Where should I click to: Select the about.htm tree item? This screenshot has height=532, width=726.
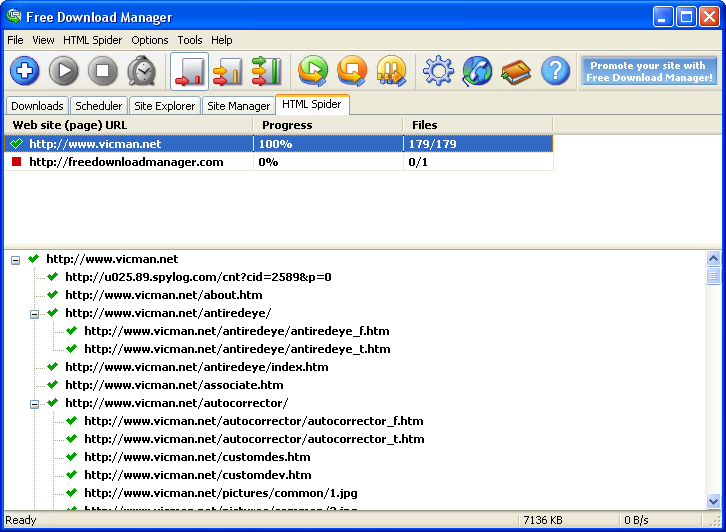(x=163, y=295)
